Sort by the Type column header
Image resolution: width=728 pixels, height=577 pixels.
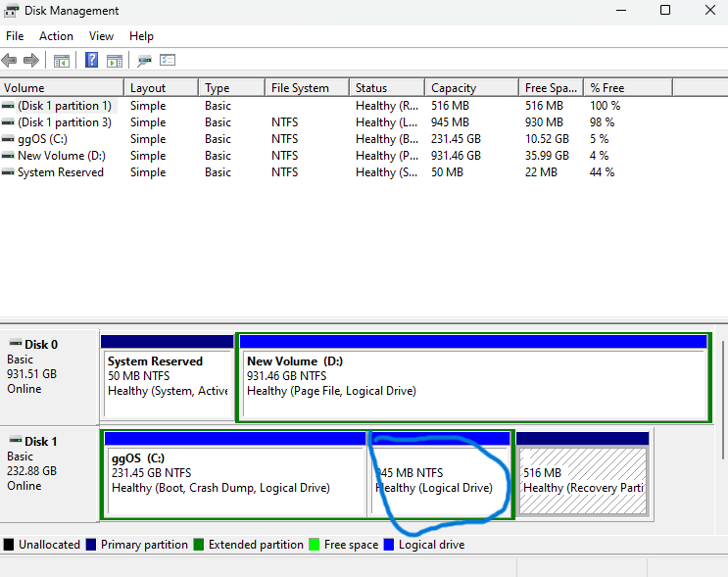[231, 88]
